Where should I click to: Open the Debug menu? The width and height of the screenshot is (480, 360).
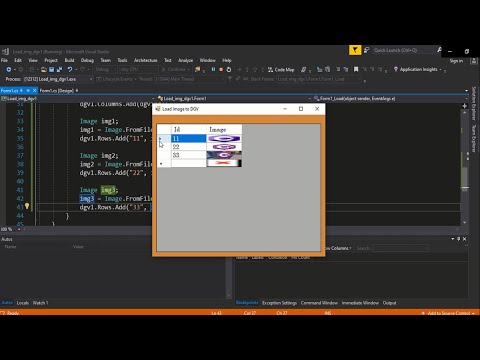[x=87, y=60]
